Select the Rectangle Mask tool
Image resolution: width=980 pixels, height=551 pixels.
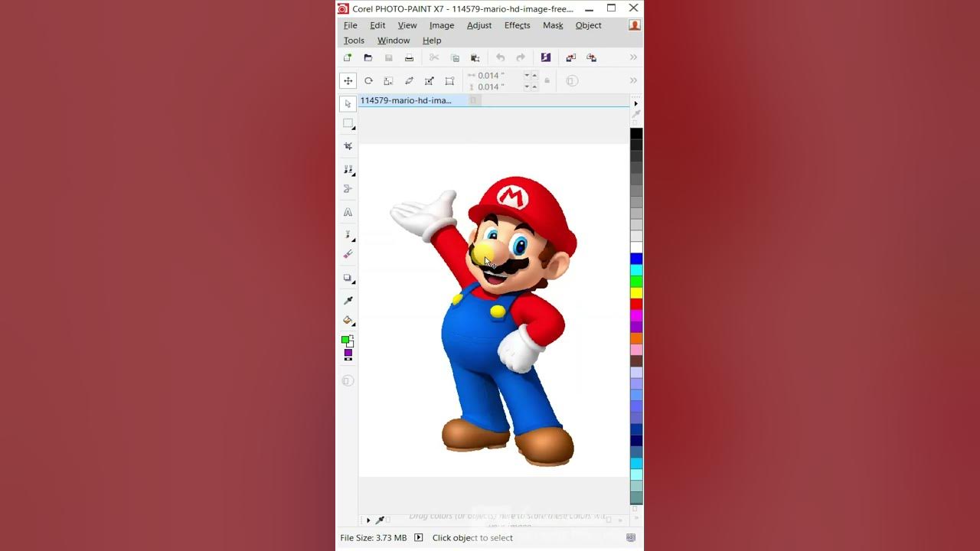pos(348,124)
